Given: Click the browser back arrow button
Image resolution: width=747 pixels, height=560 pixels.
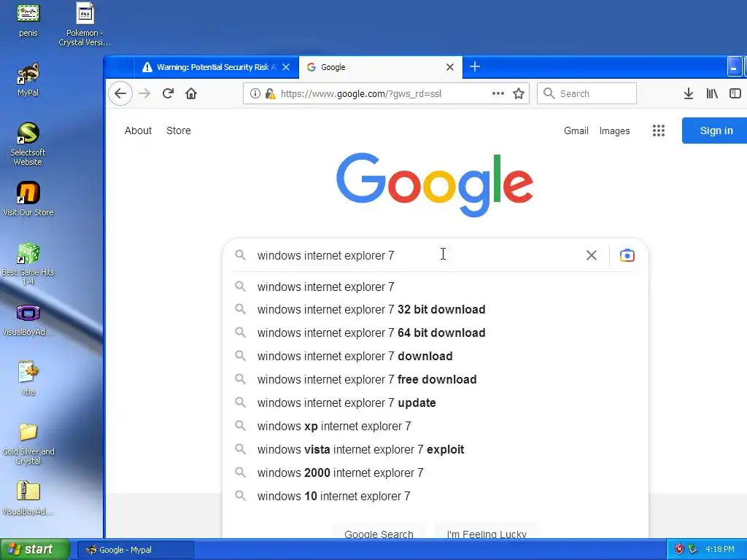Looking at the screenshot, I should [120, 93].
